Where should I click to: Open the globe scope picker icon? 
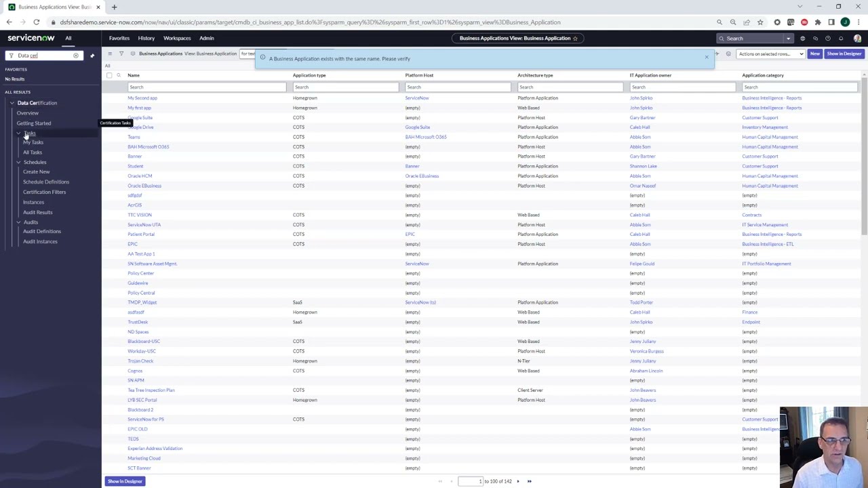pos(802,38)
